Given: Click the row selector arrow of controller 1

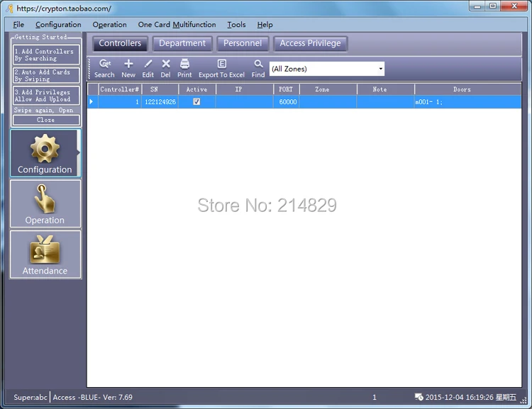Looking at the screenshot, I should coord(92,102).
